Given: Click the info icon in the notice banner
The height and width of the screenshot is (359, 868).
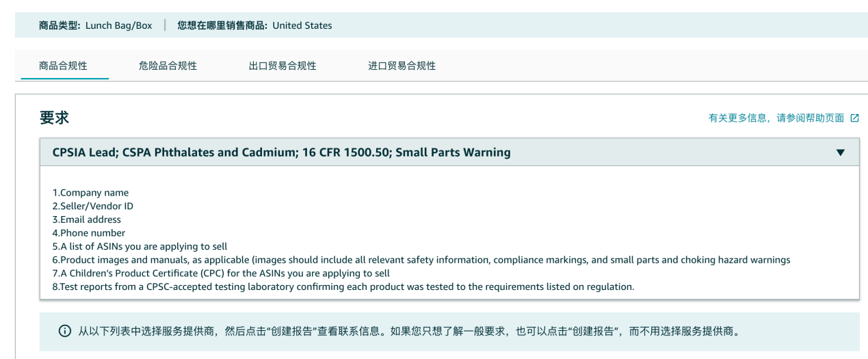Looking at the screenshot, I should pos(65,332).
